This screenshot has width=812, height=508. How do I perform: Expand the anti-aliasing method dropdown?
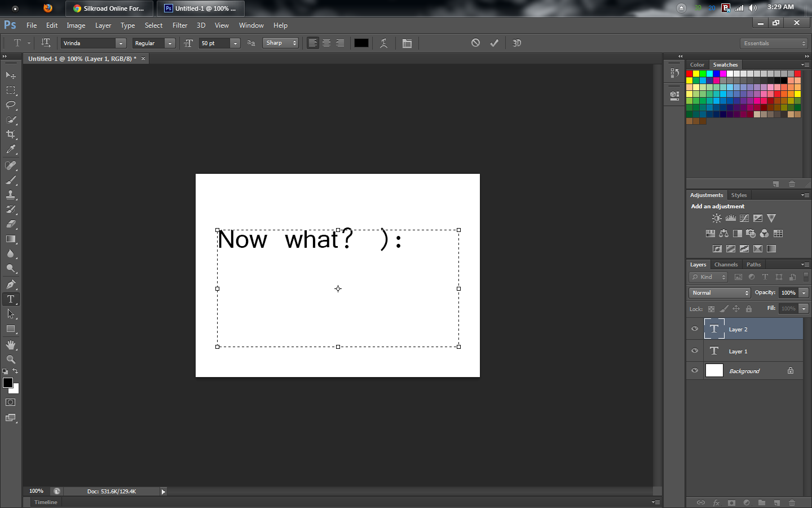(293, 43)
